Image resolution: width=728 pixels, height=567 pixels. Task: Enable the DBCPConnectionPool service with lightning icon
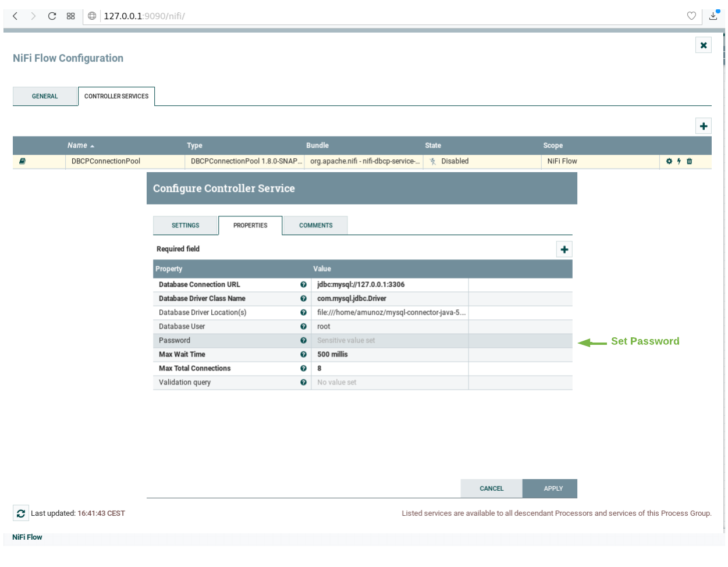(679, 162)
